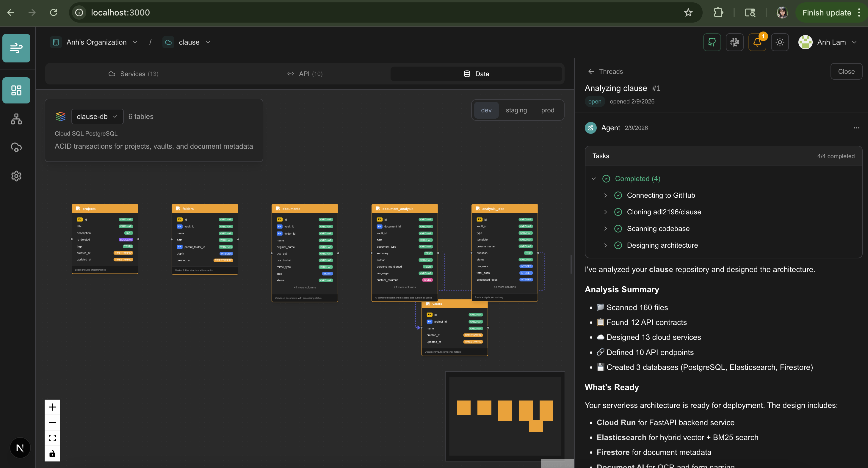Switch environment to staging
This screenshot has height=468, width=868.
516,110
